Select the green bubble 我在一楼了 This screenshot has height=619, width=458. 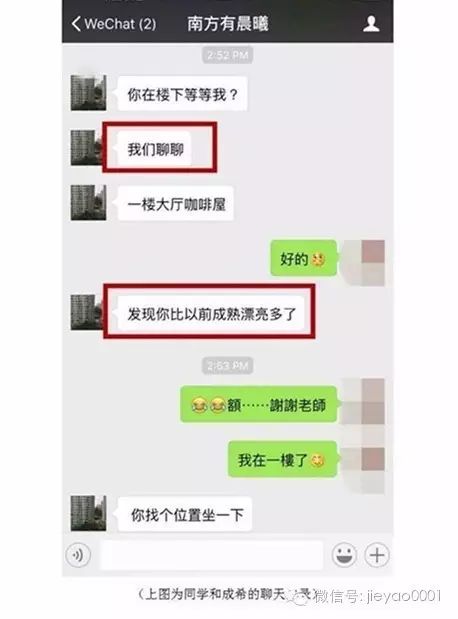(284, 460)
